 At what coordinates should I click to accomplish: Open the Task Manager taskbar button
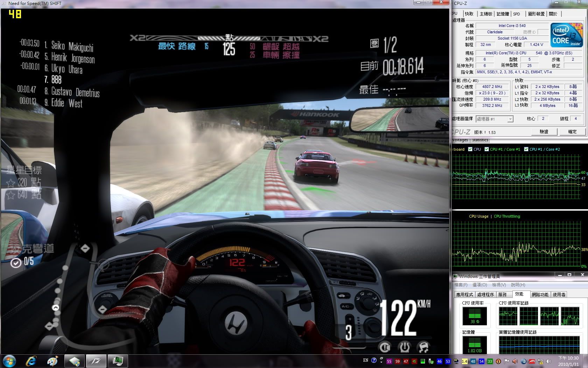[117, 361]
